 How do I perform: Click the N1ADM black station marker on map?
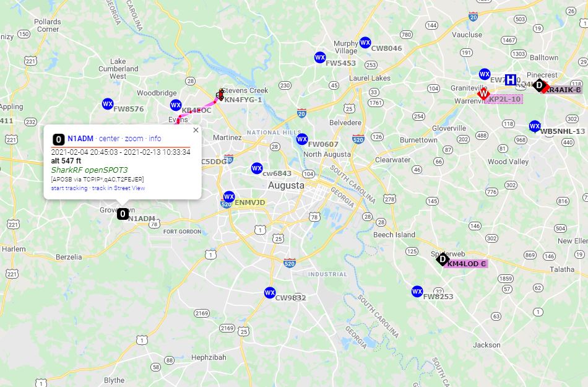(x=123, y=214)
